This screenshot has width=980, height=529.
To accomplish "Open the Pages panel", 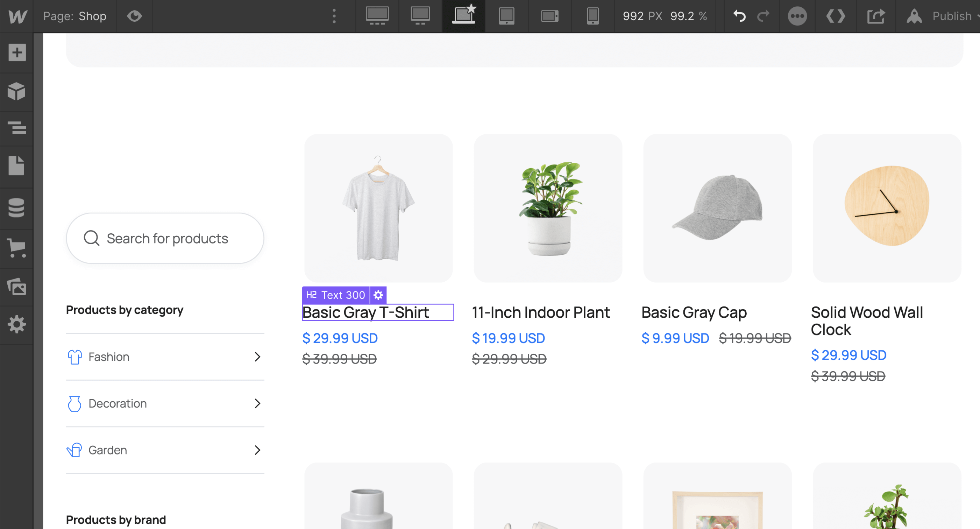I will pos(17,165).
